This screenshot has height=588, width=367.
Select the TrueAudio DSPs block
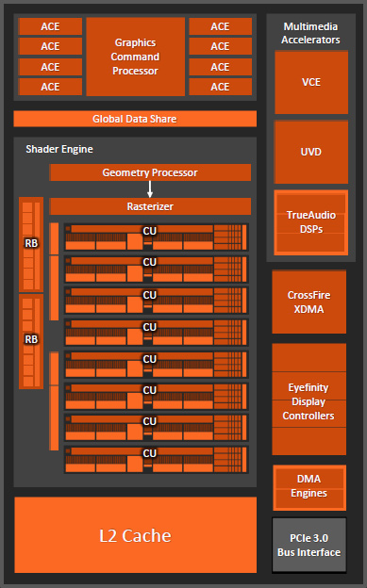(311, 222)
